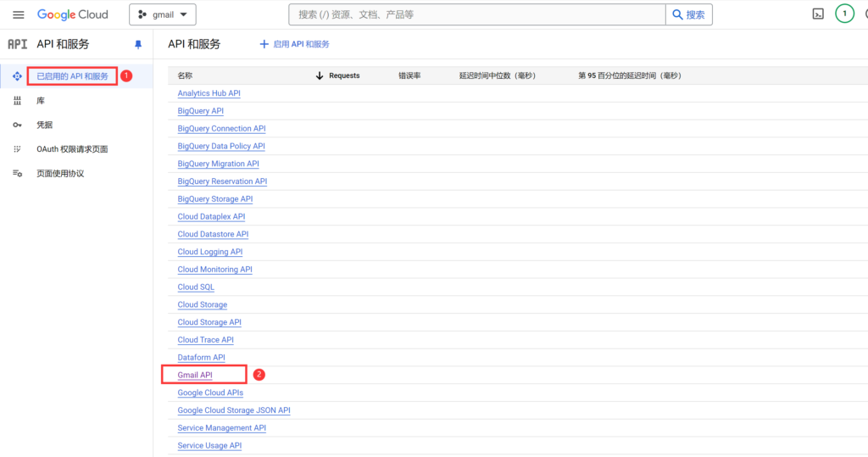Open Cloud Monitoring API link
Image resolution: width=868 pixels, height=457 pixels.
point(214,270)
